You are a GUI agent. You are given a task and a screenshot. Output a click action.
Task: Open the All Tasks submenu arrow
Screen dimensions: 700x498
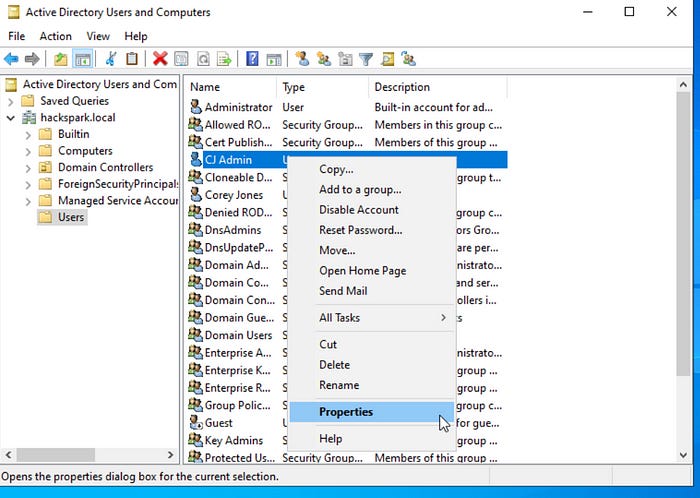tap(443, 318)
